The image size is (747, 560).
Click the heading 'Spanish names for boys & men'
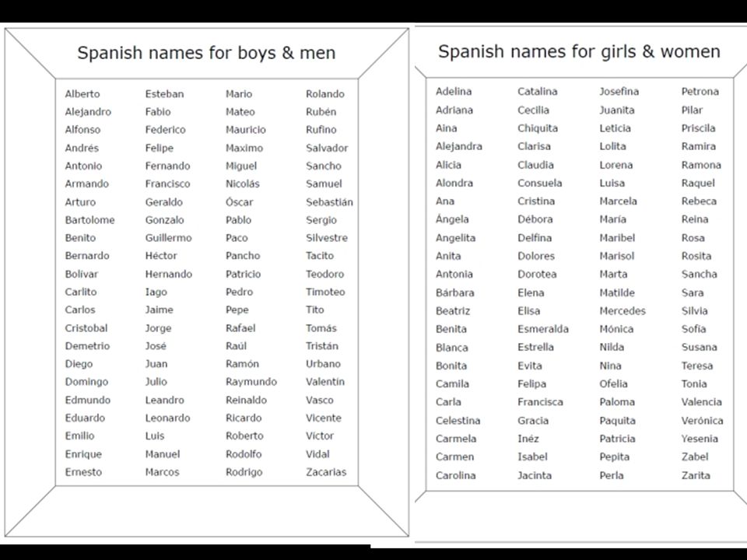[x=206, y=53]
